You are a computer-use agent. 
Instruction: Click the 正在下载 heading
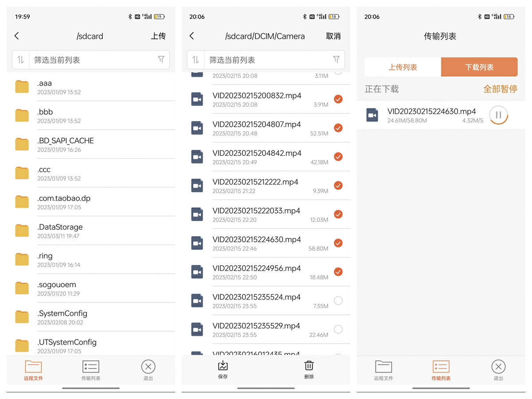coord(382,89)
